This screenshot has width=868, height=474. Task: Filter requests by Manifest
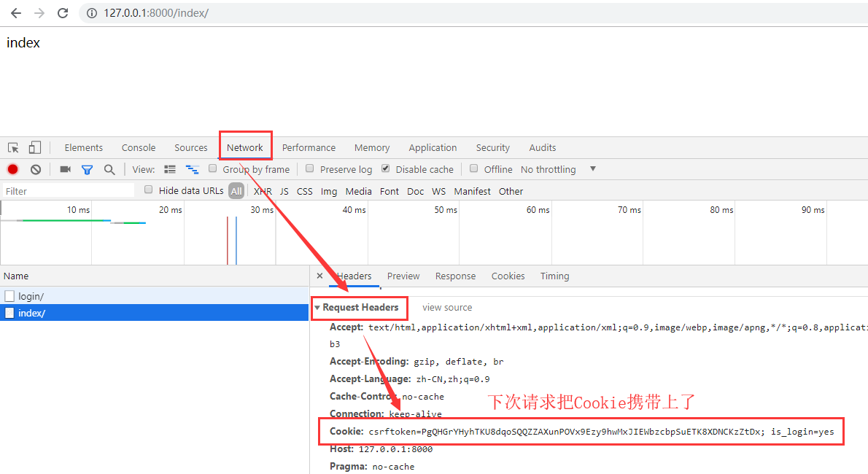click(x=472, y=192)
